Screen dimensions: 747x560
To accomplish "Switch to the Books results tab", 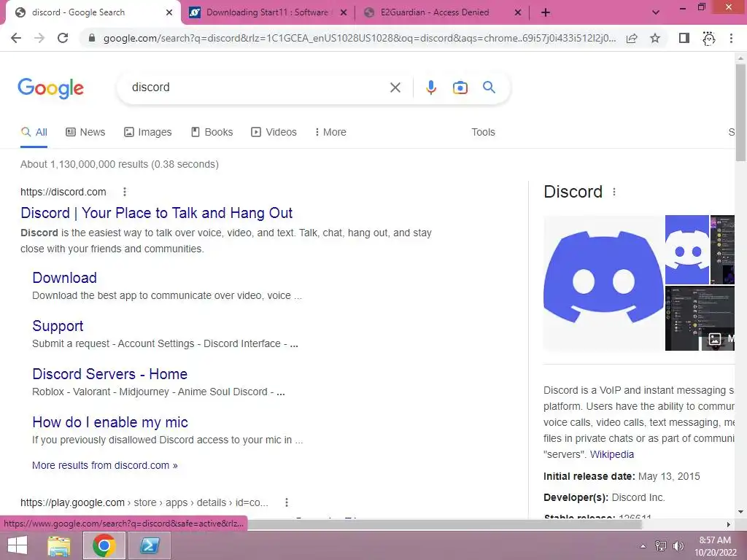I will tap(212, 133).
